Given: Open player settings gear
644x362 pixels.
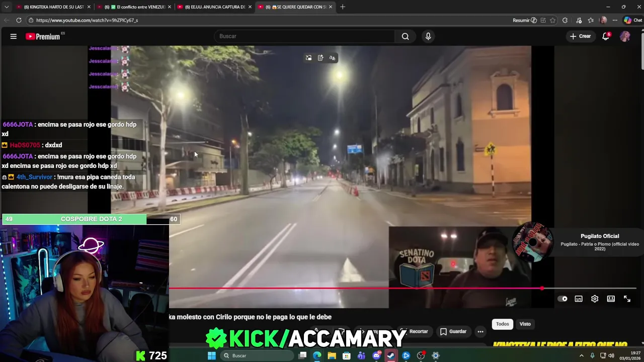Looking at the screenshot, I should (595, 299).
